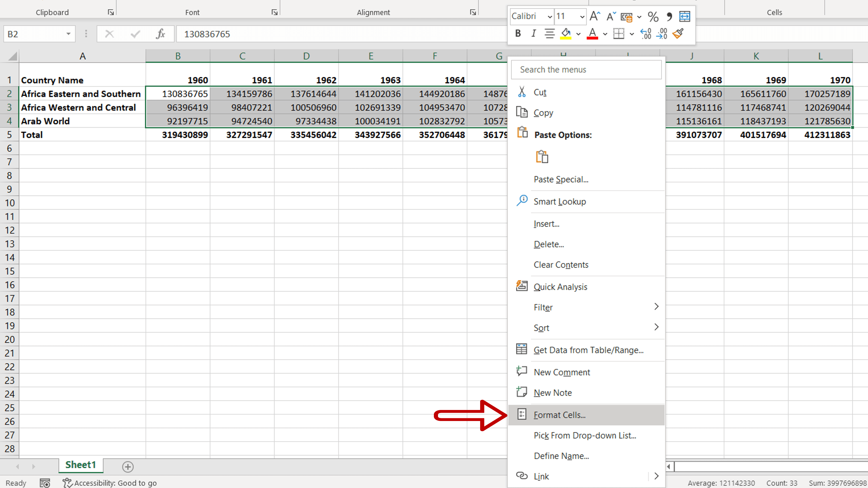Image resolution: width=868 pixels, height=488 pixels.
Task: Toggle bold formatting on selection
Action: click(518, 33)
